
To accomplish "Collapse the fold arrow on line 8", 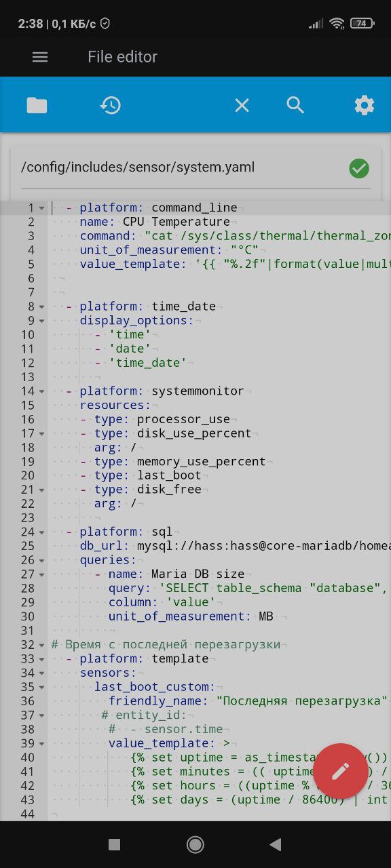I will click(41, 307).
